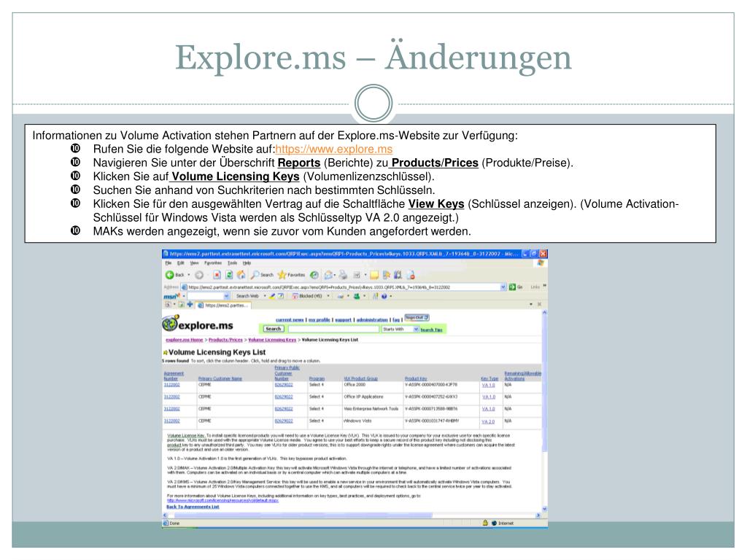Click the Mail envelope icon
The width and height of the screenshot is (747, 560).
[328, 275]
